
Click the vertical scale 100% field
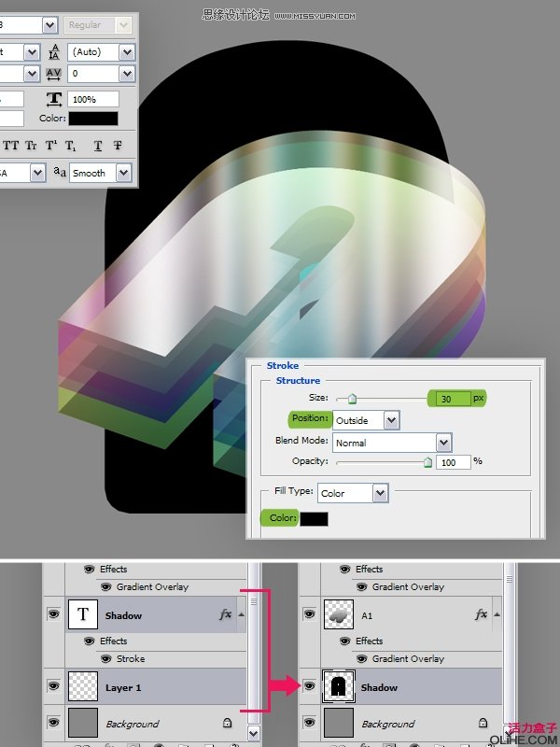tap(93, 99)
